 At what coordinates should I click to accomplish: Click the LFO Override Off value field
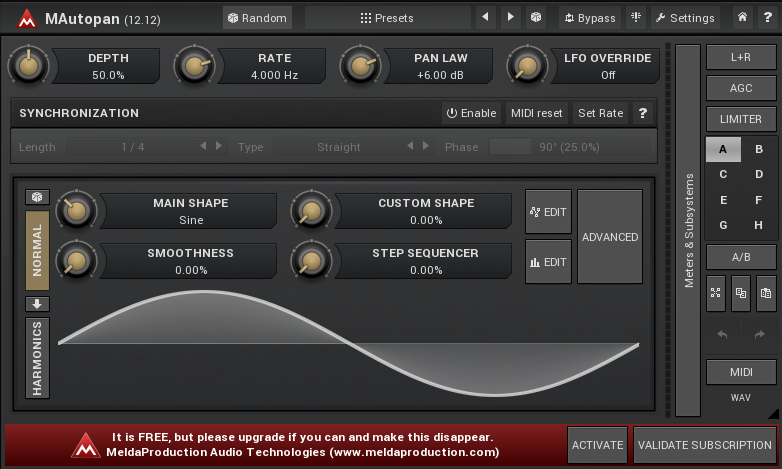point(607,75)
